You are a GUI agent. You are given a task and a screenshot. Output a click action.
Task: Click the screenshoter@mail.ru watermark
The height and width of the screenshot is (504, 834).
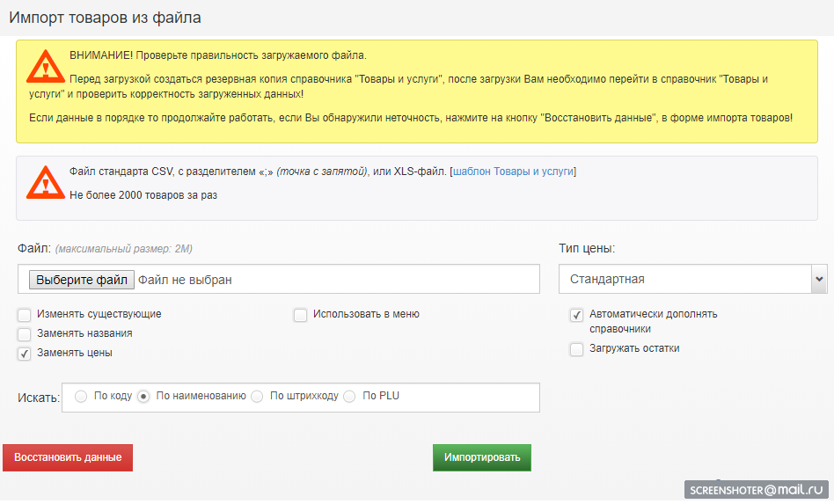pos(758,489)
